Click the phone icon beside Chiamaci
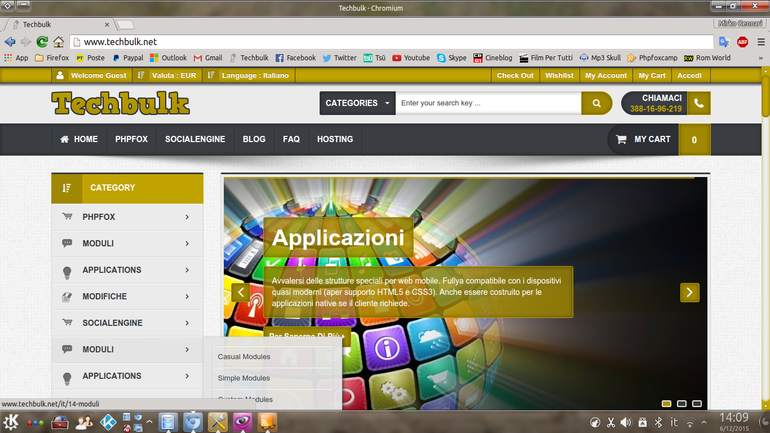This screenshot has height=433, width=770. point(699,103)
